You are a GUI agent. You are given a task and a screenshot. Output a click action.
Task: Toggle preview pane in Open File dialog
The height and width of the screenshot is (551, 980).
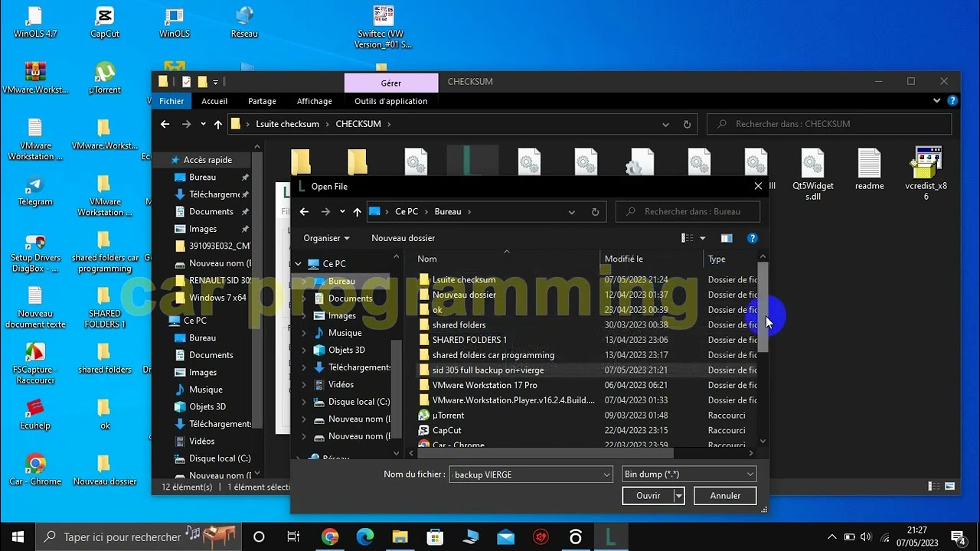pyautogui.click(x=727, y=238)
